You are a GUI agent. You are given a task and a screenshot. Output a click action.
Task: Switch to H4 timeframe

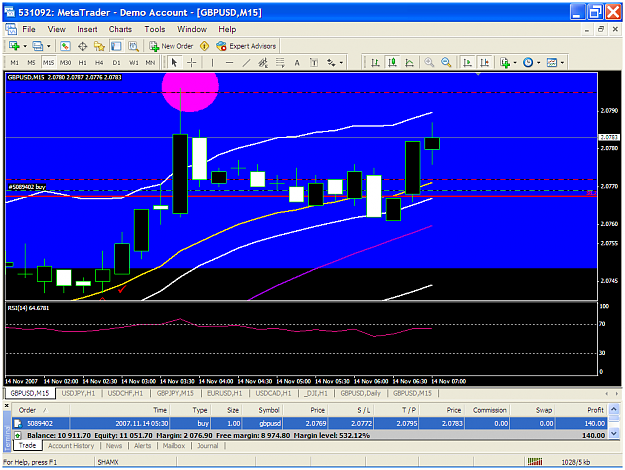pyautogui.click(x=99, y=63)
